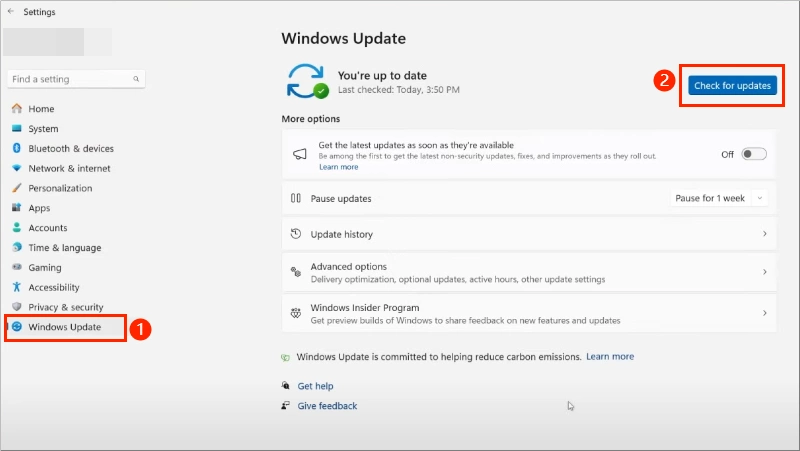Click the Windows Update page heading

(x=343, y=38)
